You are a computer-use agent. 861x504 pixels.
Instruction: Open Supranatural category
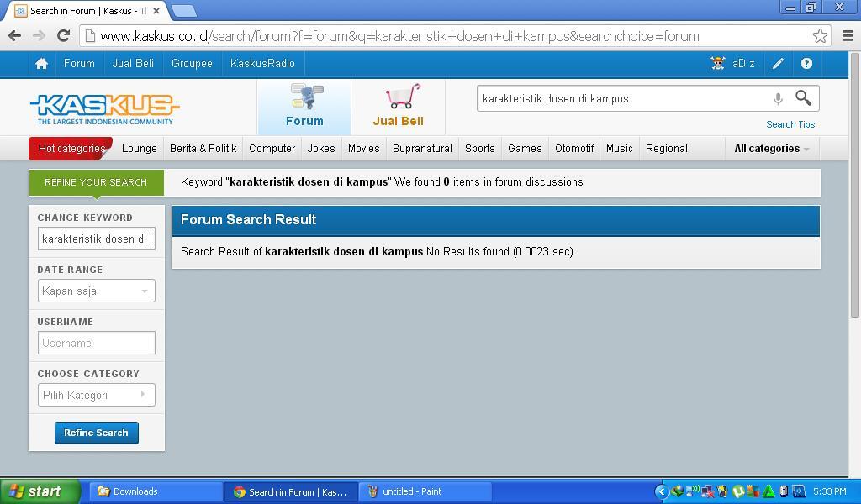[x=422, y=149]
